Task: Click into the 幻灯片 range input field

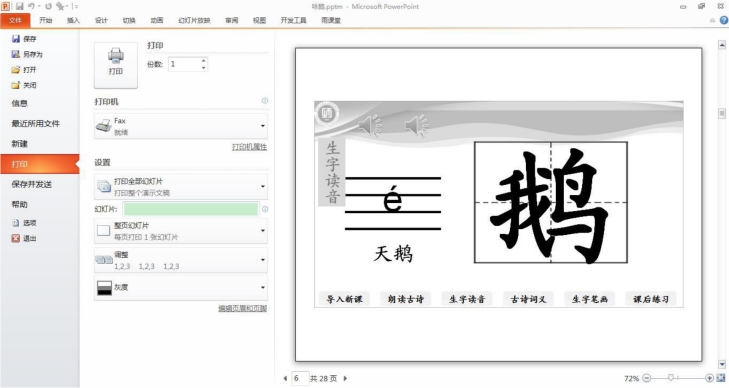Action: pos(191,209)
